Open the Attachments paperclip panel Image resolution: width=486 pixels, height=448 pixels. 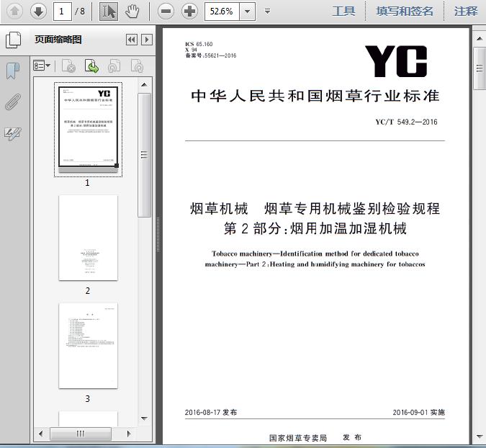click(x=13, y=102)
